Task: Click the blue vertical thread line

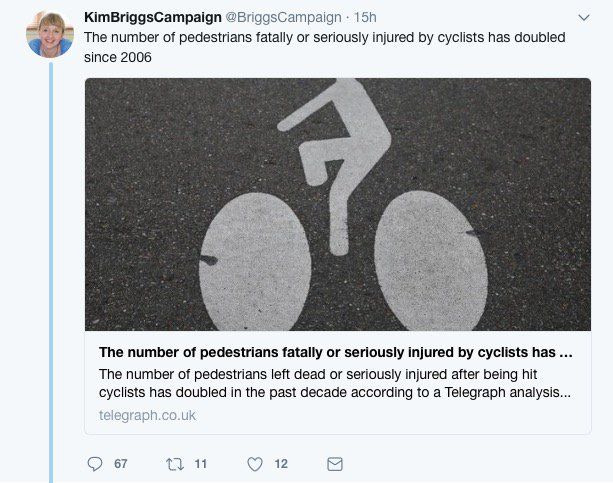Action: click(x=50, y=270)
